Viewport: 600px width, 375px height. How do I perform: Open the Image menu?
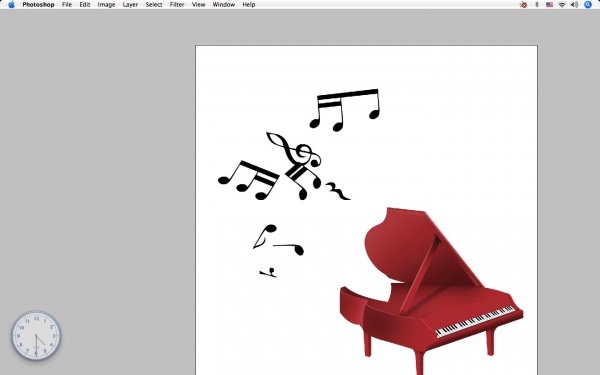[106, 5]
